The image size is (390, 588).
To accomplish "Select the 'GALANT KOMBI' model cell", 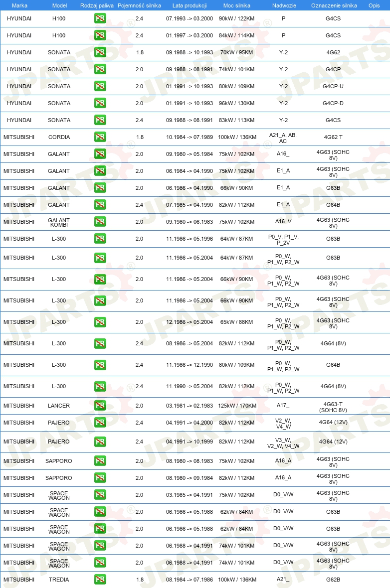I will [x=59, y=222].
